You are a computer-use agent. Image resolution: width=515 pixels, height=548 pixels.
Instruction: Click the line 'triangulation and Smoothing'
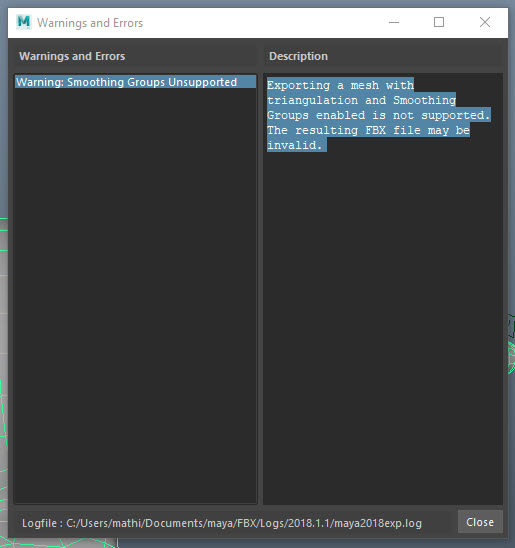(361, 100)
